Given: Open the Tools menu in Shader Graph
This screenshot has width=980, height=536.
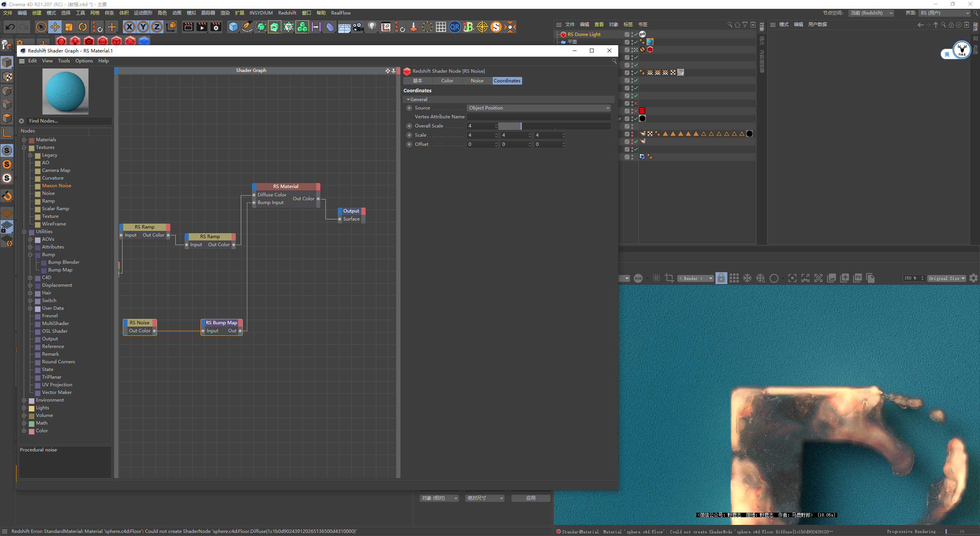Looking at the screenshot, I should click(x=64, y=61).
